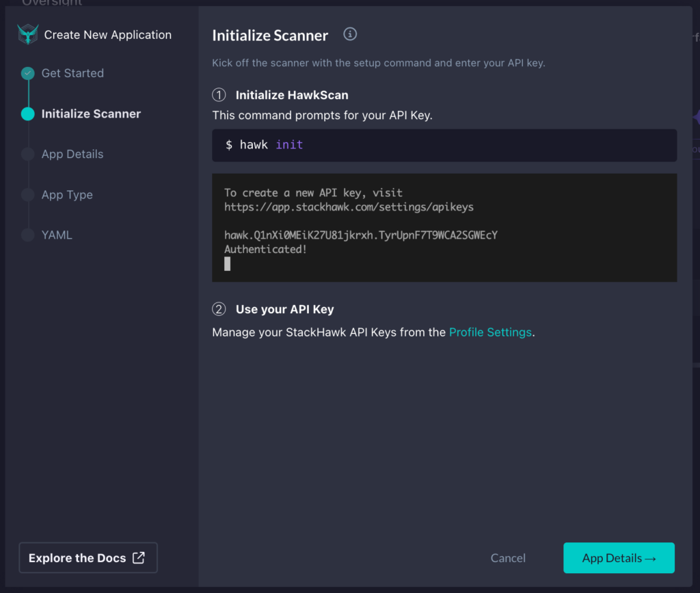Click the Explore the Docs button
Image resolution: width=700 pixels, height=593 pixels.
(87, 557)
